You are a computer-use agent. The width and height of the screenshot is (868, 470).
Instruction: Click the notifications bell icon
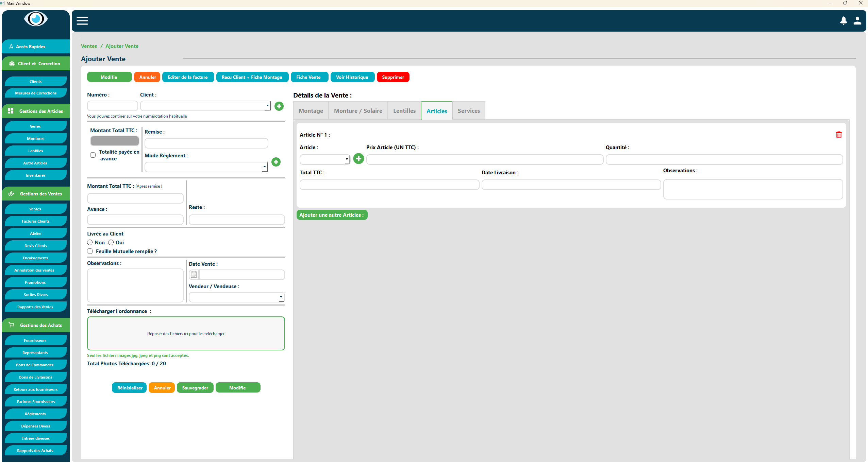[x=844, y=21]
